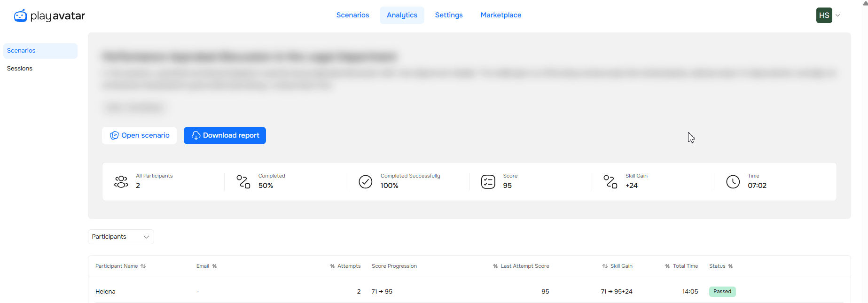The height and width of the screenshot is (303, 868).
Task: Switch to the Analytics tab
Action: coord(402,16)
